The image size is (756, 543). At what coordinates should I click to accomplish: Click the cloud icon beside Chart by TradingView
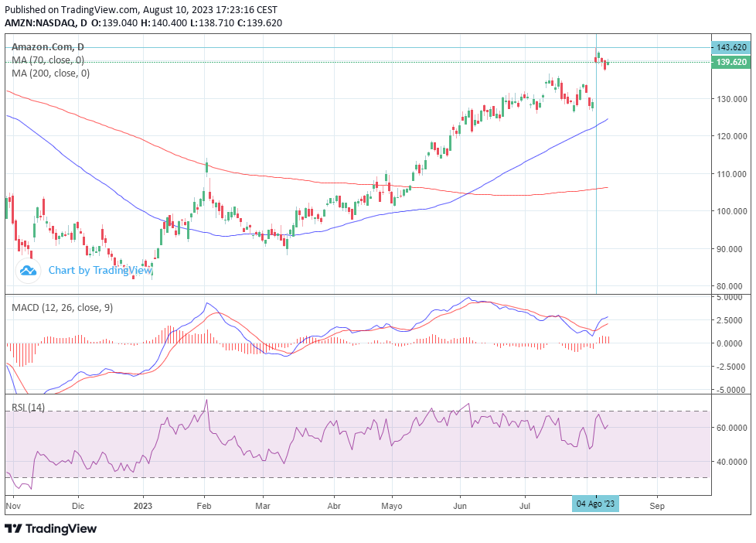29,270
